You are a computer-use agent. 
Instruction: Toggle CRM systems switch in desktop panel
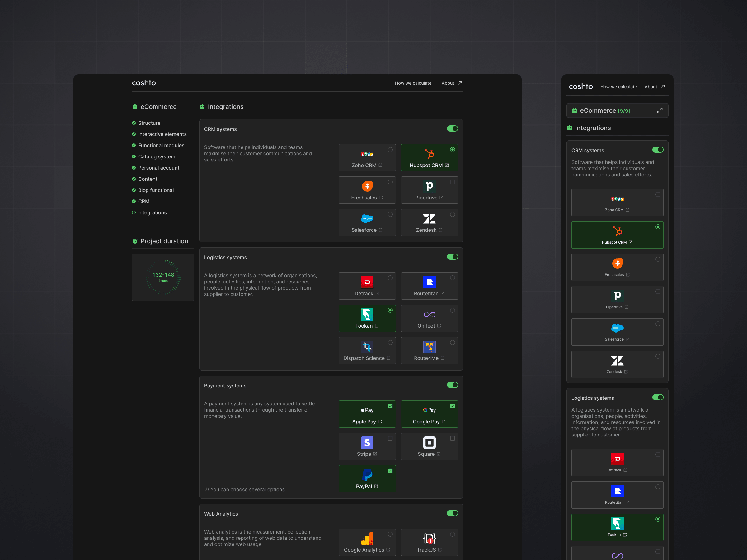pyautogui.click(x=453, y=128)
